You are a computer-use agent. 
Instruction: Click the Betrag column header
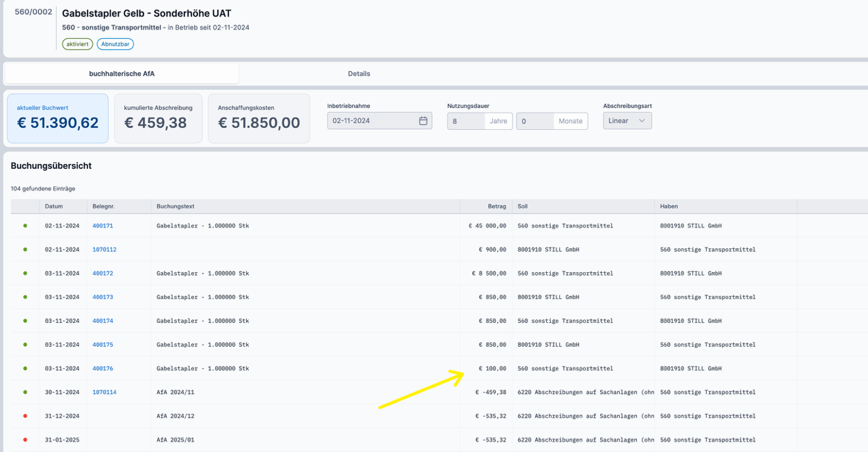[497, 207]
